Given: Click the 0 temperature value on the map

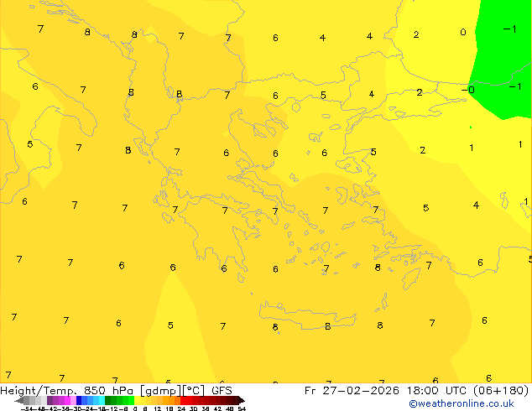Looking at the screenshot, I should pos(463,32).
